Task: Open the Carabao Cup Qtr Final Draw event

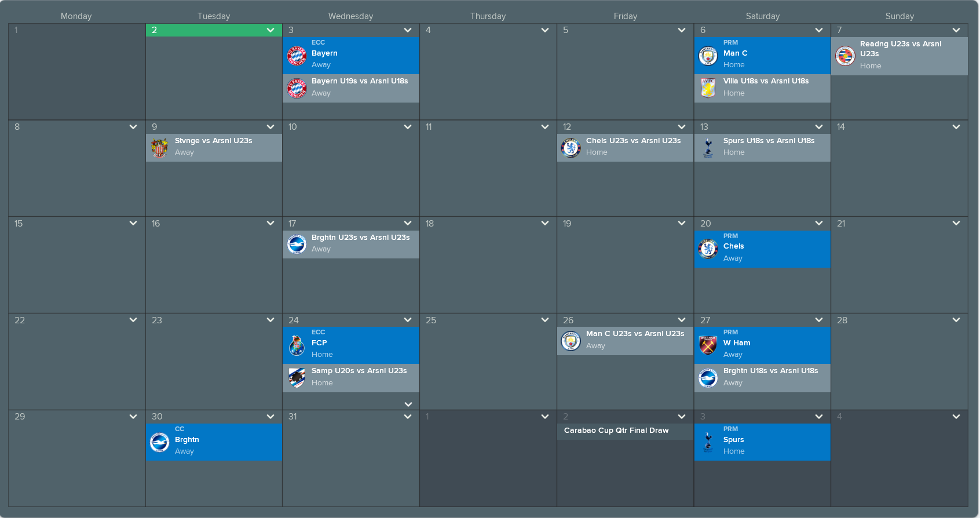Action: click(x=616, y=431)
